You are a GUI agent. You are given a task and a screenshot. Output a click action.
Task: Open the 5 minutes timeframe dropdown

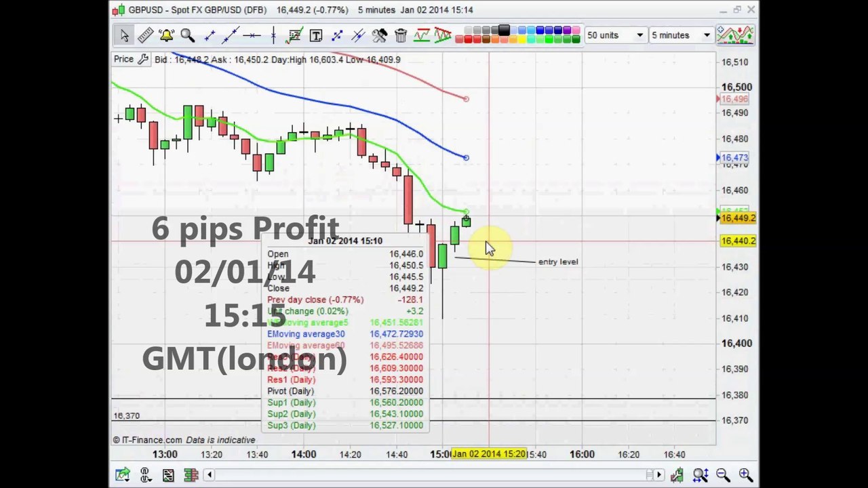681,35
